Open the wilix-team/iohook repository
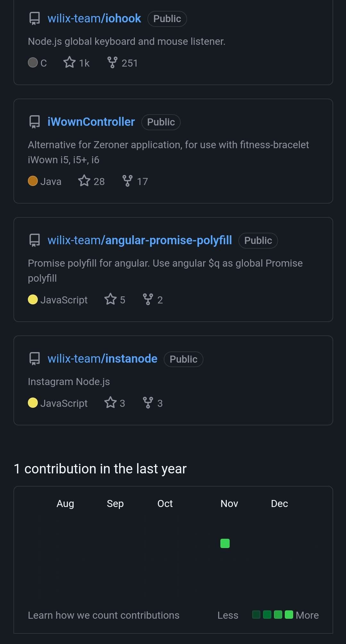The height and width of the screenshot is (644, 346). [94, 19]
